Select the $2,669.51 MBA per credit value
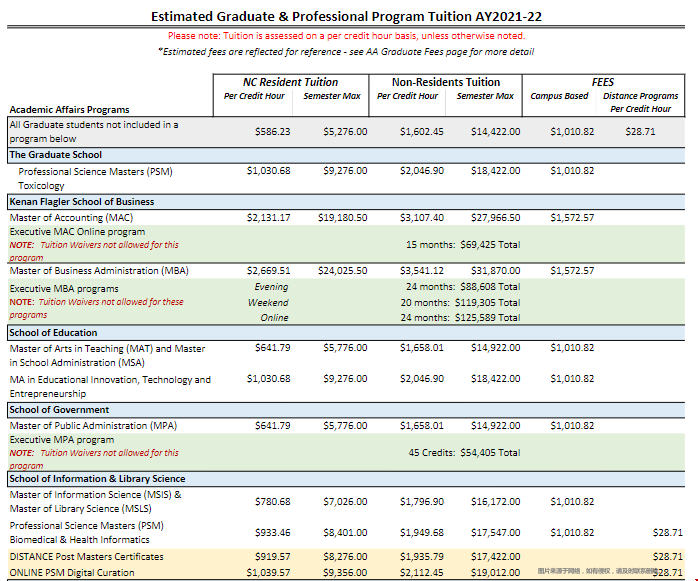This screenshot has height=581, width=698. click(x=268, y=271)
